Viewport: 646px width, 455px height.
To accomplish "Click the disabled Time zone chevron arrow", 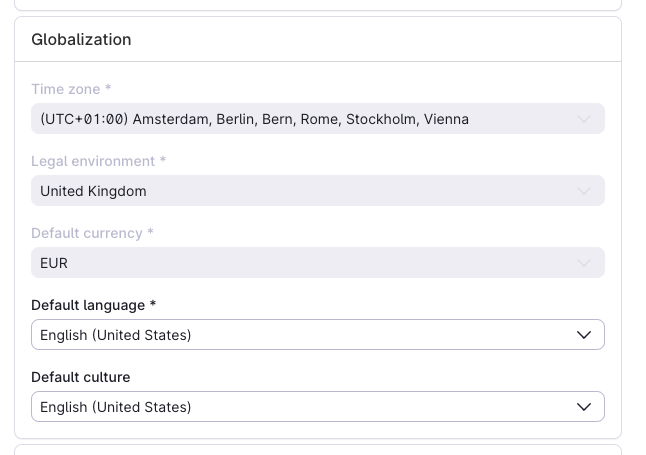I will tap(584, 119).
